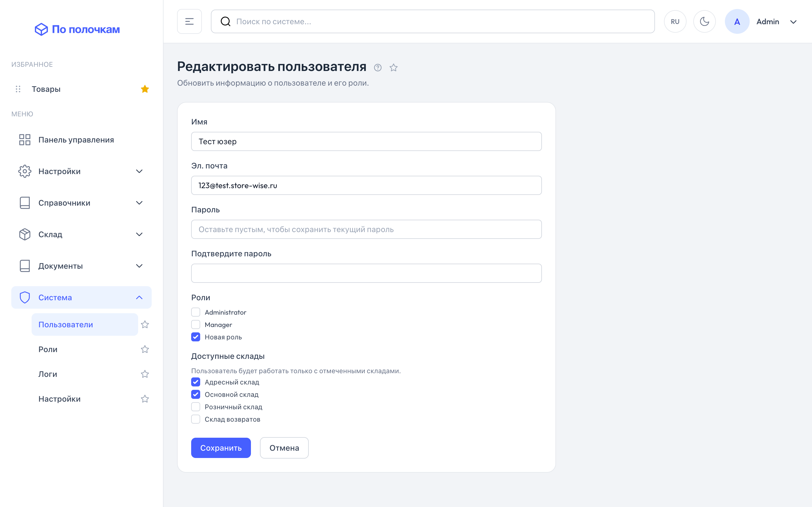
Task: Click the Отмена button
Action: (284, 448)
